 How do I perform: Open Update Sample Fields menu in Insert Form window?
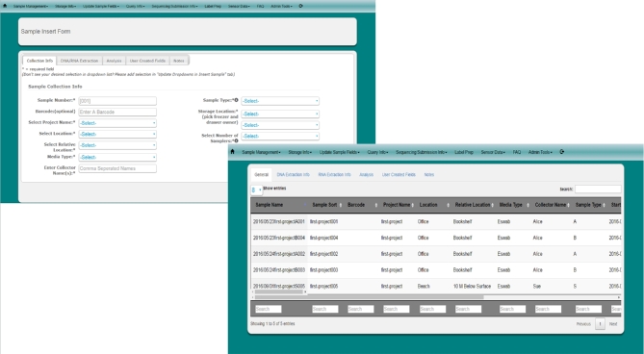click(101, 6)
